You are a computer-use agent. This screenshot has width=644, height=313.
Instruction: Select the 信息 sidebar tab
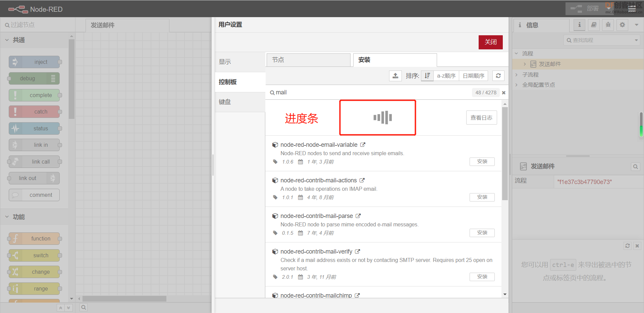tap(541, 25)
